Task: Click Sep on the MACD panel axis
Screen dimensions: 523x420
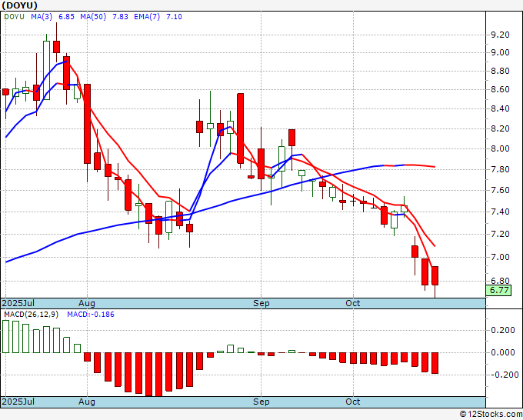Action: click(x=261, y=402)
